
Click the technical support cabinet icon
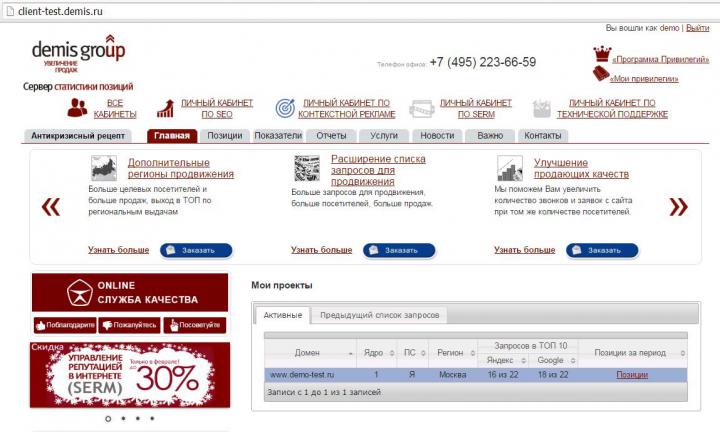542,108
